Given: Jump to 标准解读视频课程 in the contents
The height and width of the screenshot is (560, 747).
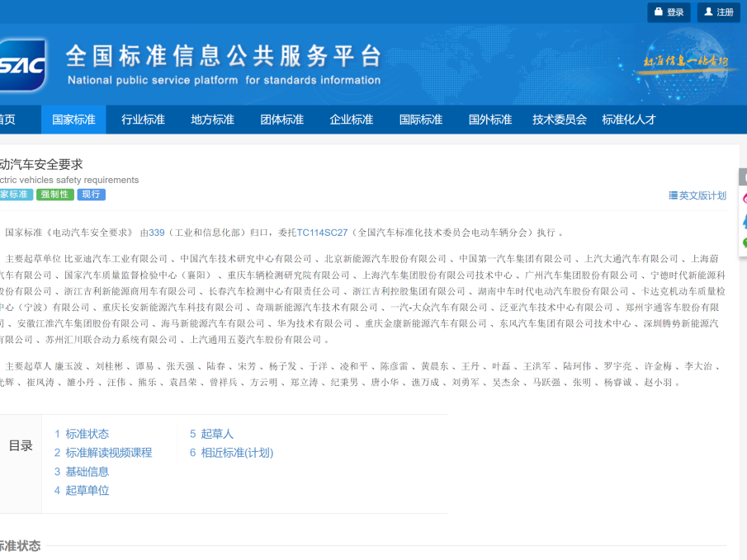Looking at the screenshot, I should [x=108, y=453].
